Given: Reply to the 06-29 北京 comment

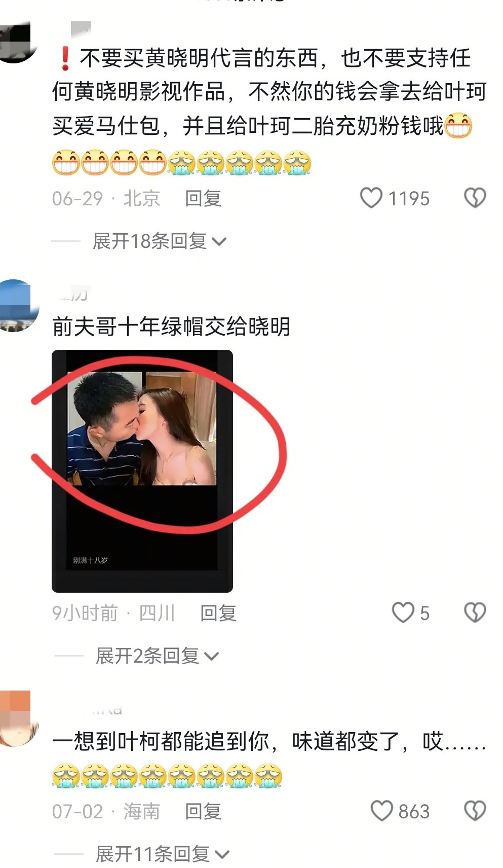Looking at the screenshot, I should click(203, 198).
